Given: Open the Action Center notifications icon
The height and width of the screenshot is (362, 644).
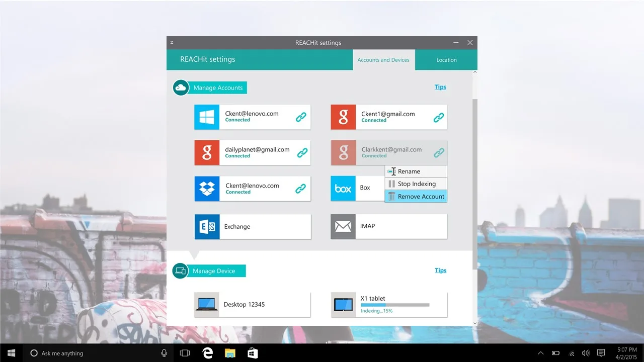Looking at the screenshot, I should [601, 353].
